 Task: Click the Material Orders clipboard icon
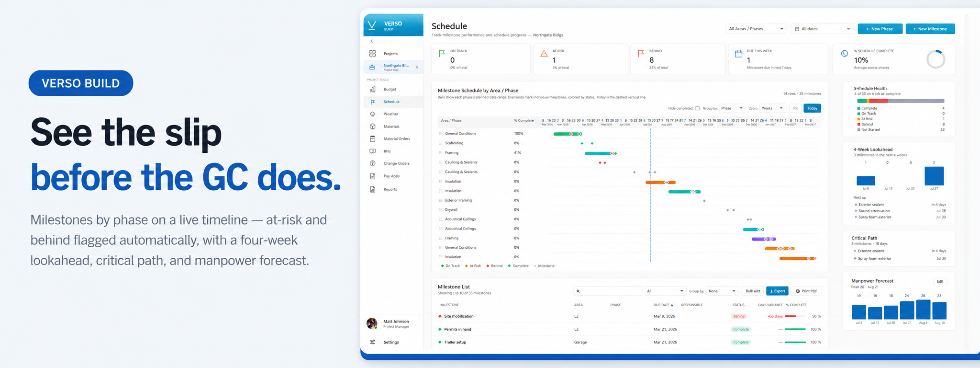point(372,139)
